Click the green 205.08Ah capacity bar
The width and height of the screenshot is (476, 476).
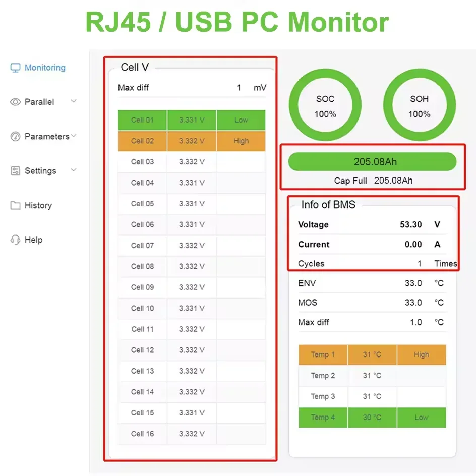pyautogui.click(x=372, y=161)
